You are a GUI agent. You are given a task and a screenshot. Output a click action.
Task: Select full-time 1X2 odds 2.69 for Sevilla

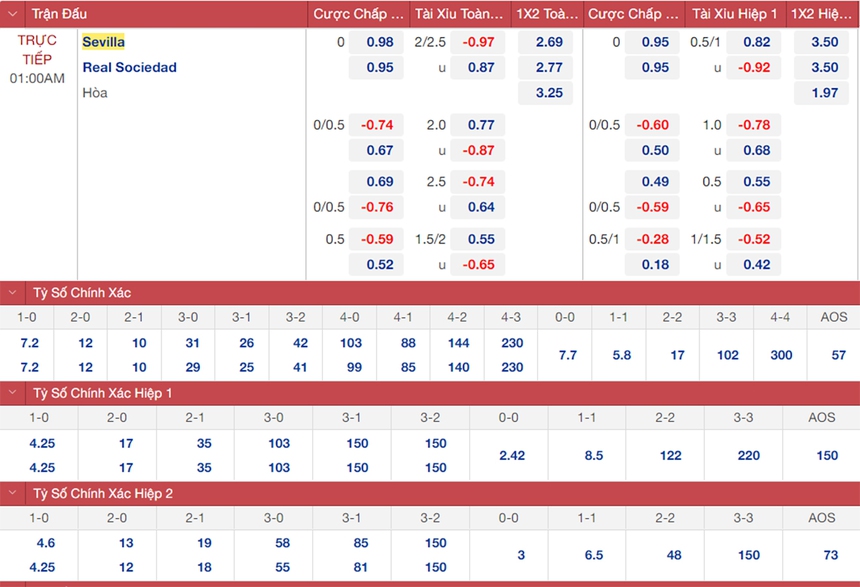pos(548,42)
